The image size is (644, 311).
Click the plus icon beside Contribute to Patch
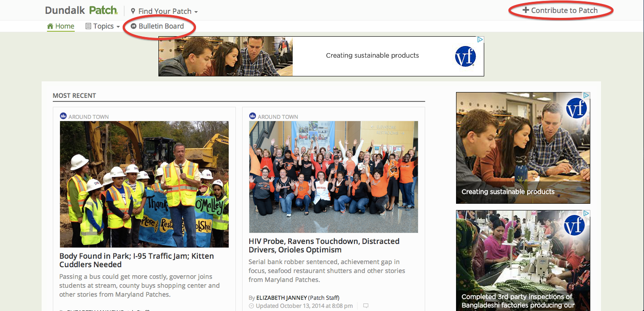(526, 10)
